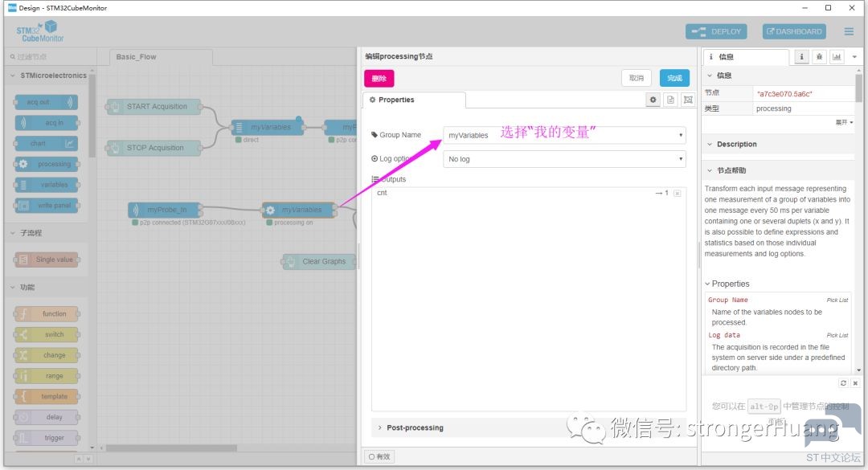Trigger the Clear Graphs node button

click(x=290, y=261)
